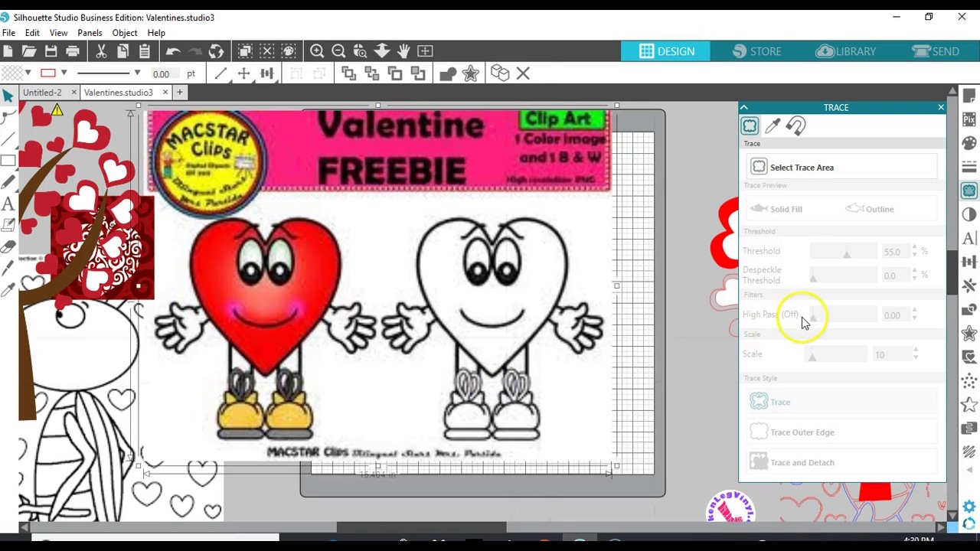The image size is (980, 551).
Task: Collapse the Trace panel with the chevron
Action: click(x=743, y=108)
